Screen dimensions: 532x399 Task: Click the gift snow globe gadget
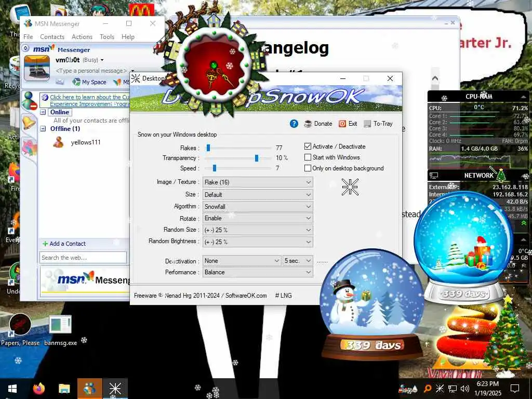tap(464, 247)
